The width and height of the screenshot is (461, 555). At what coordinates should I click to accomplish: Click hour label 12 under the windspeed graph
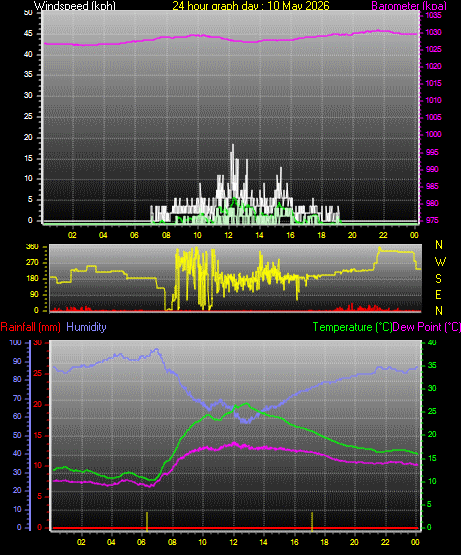click(x=228, y=235)
